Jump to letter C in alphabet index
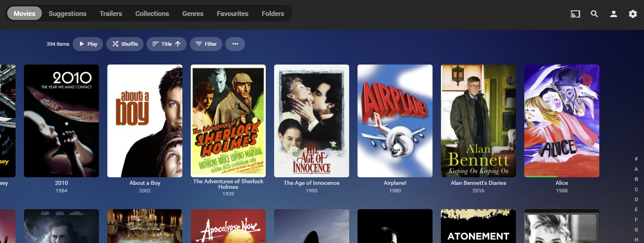644x243 pixels. click(636, 189)
